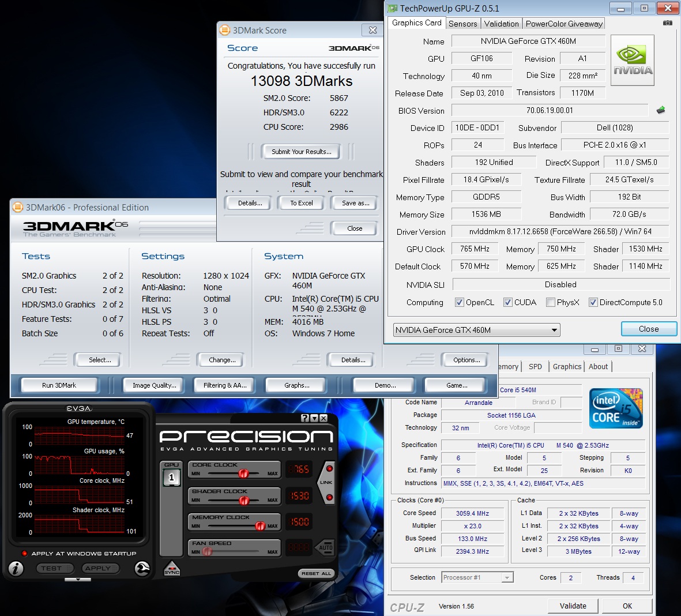Click the 3DMark06 Professional Edition title icon

click(x=18, y=207)
